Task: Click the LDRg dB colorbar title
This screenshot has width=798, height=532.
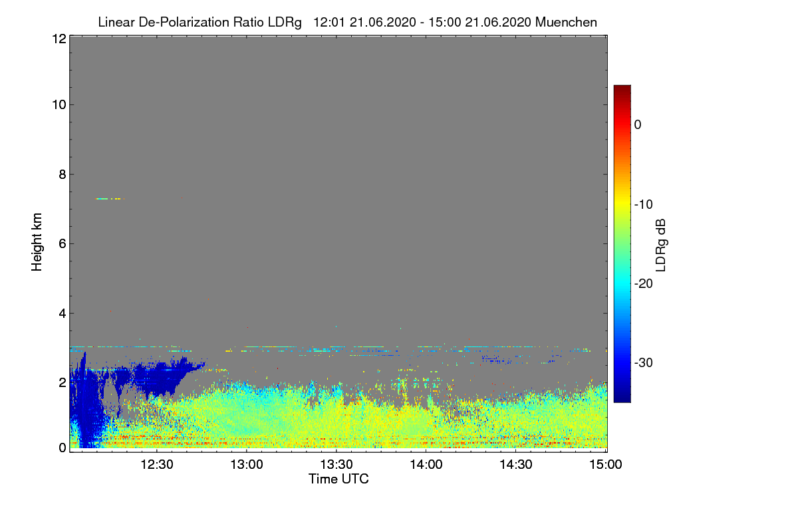Action: pyautogui.click(x=662, y=245)
